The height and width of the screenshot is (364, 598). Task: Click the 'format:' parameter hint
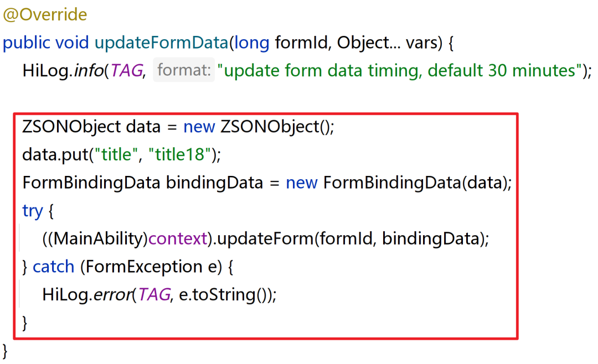(x=183, y=70)
